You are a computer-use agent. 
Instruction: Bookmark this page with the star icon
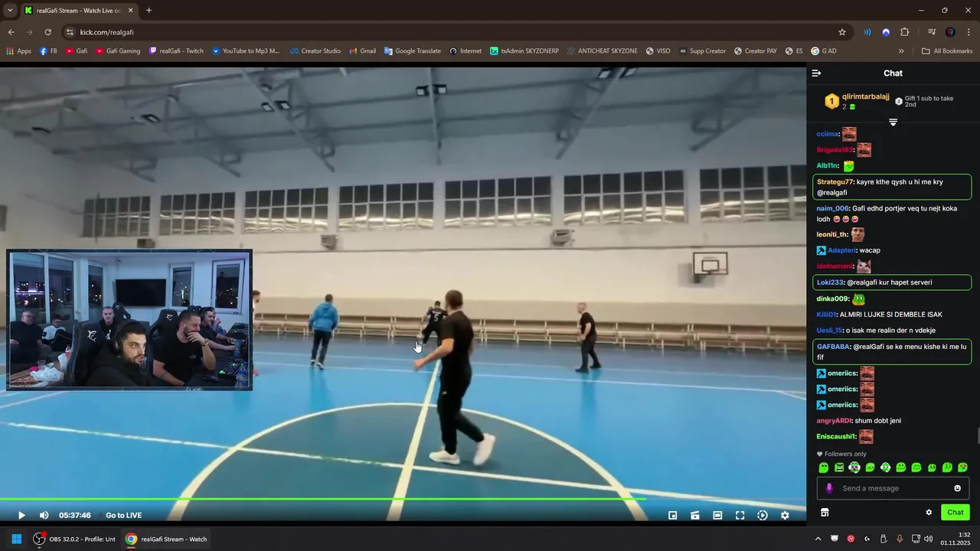(x=842, y=32)
